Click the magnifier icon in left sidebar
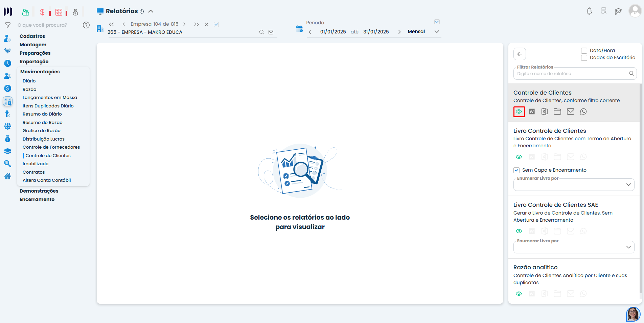The width and height of the screenshot is (644, 323). pyautogui.click(x=7, y=164)
